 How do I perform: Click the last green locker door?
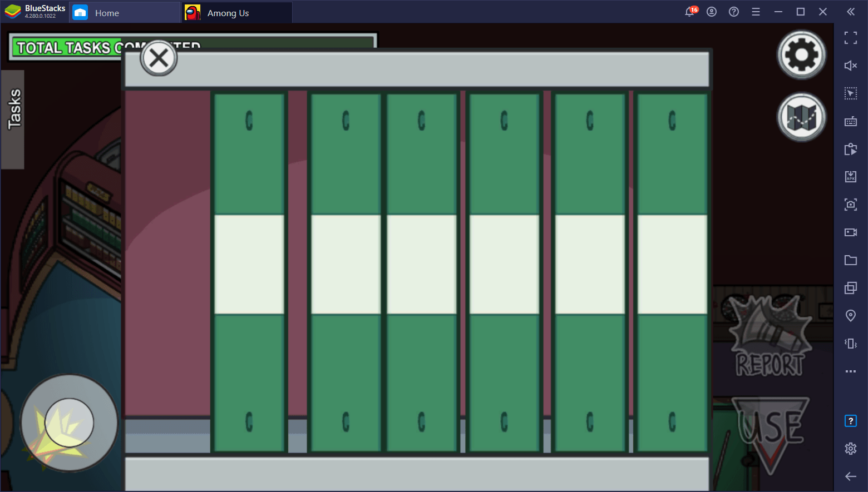(x=672, y=272)
